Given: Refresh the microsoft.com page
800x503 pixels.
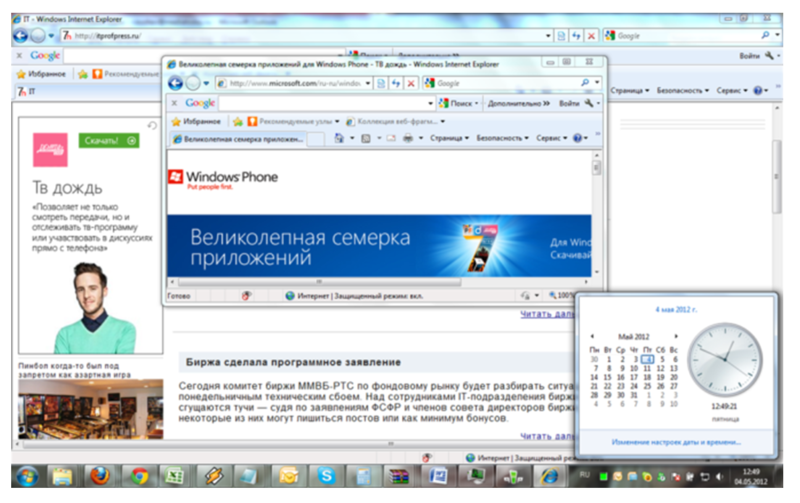Looking at the screenshot, I should click(x=396, y=83).
